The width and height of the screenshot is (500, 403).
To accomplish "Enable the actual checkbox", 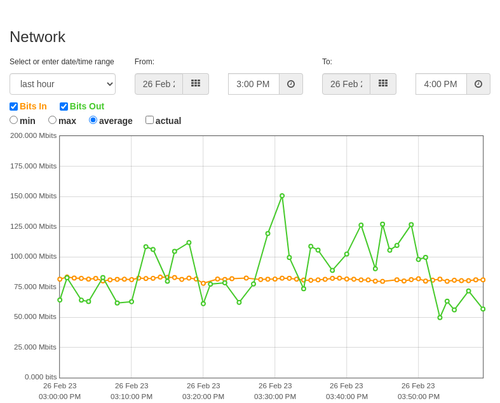I will pos(150,120).
